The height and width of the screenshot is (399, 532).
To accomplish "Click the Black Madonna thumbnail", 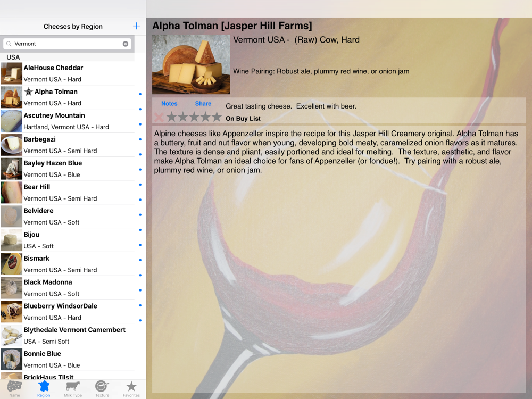I will 12,288.
